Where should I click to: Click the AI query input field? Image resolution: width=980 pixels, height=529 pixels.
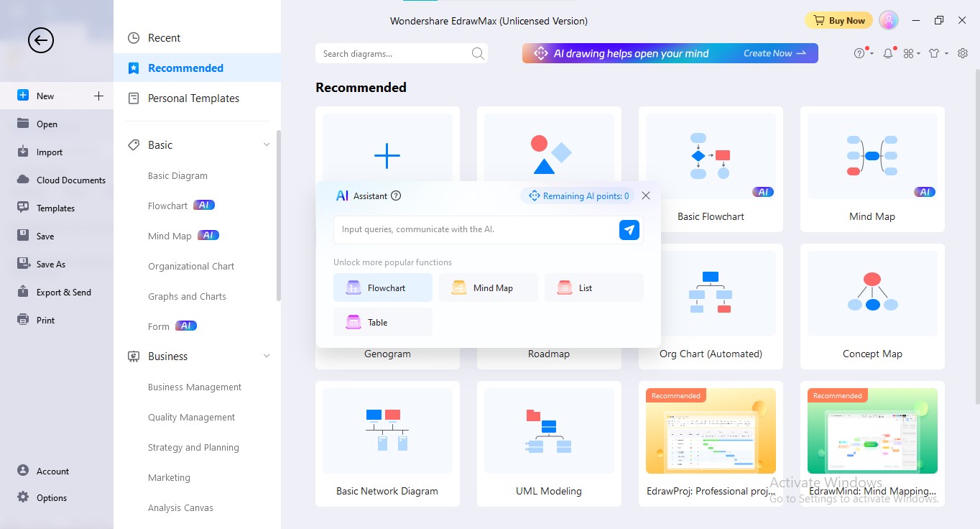(476, 229)
